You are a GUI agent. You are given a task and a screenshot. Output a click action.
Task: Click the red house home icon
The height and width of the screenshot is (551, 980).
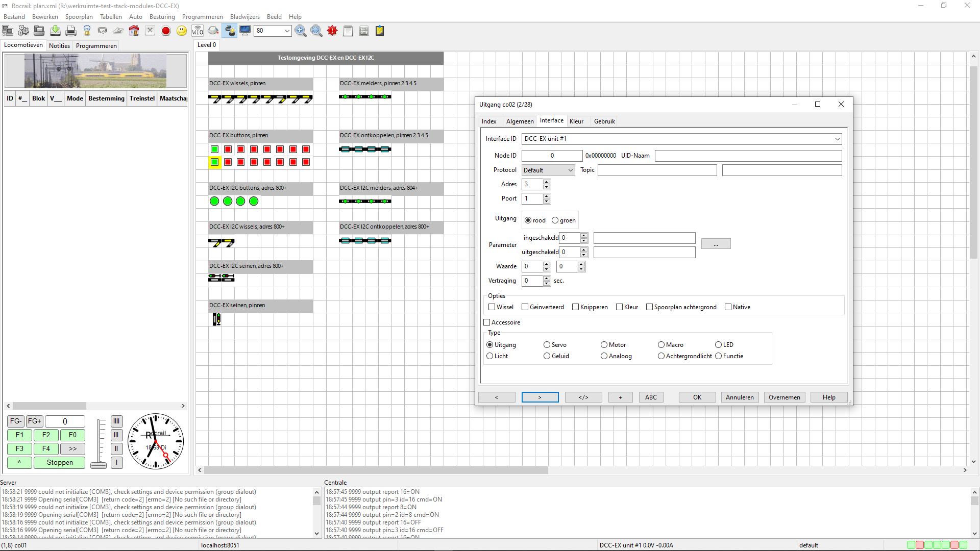134,31
